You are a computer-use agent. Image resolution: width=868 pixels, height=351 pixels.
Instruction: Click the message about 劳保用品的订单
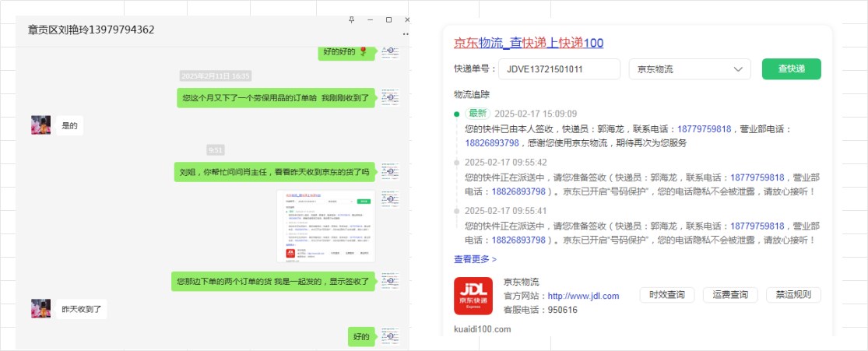277,97
